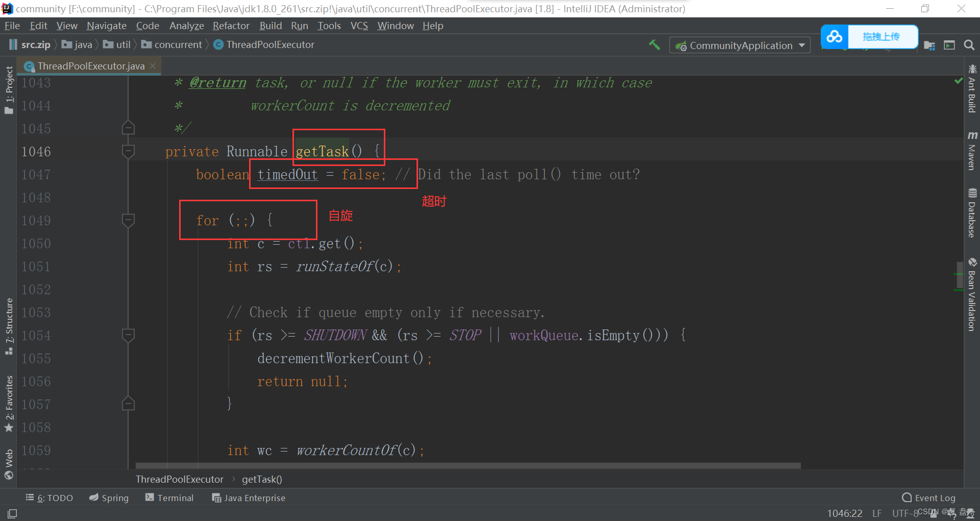The image size is (980, 521).
Task: Open the Project tool window
Action: [x=9, y=90]
